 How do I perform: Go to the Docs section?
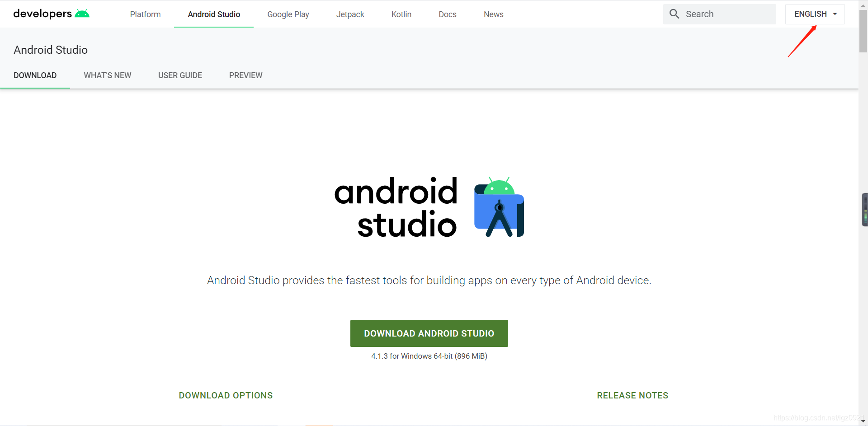[448, 14]
